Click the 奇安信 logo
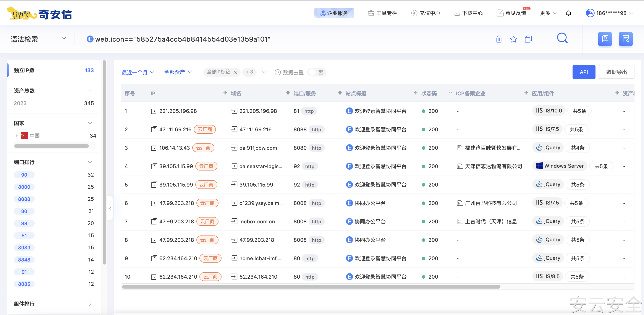644x315 pixels. coord(39,13)
